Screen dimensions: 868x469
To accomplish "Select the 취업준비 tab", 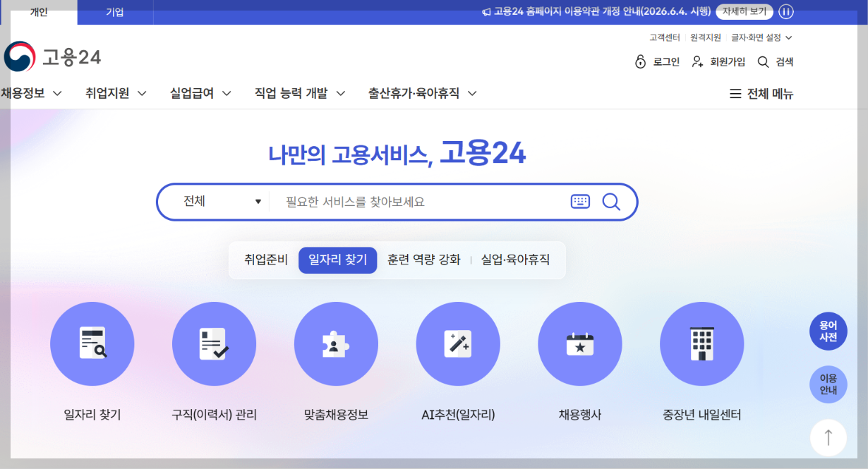I will tap(266, 260).
